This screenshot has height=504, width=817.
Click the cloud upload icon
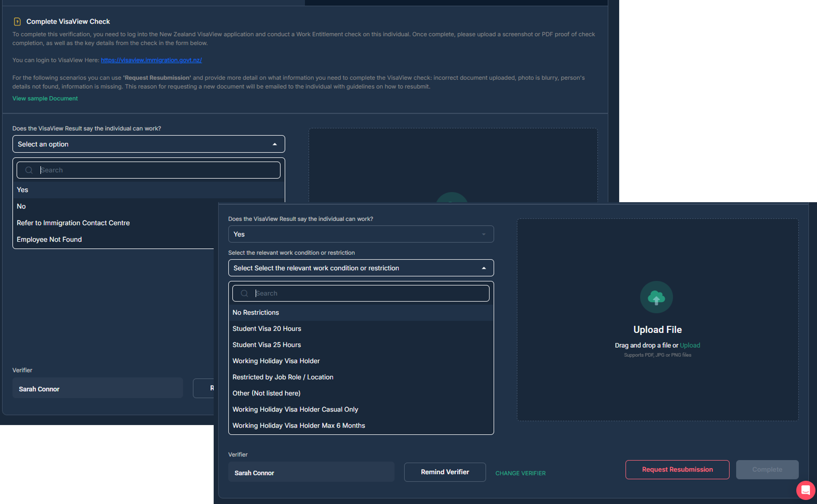point(656,297)
